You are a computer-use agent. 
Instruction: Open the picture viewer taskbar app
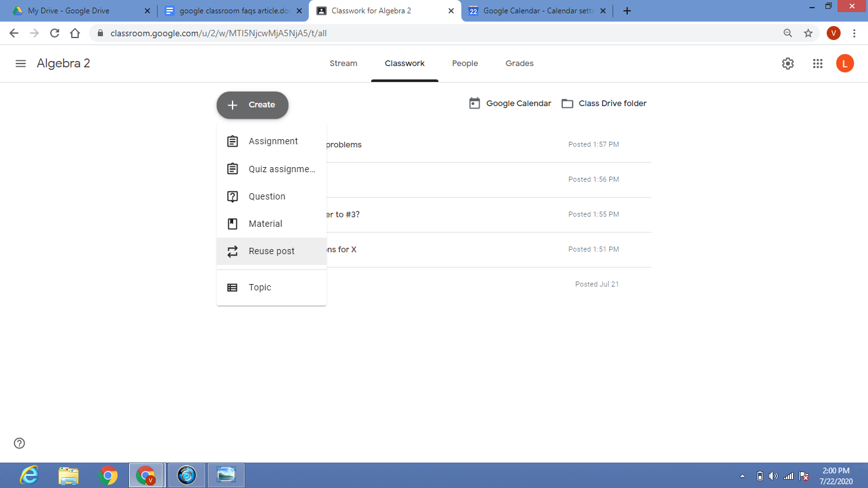click(x=226, y=475)
